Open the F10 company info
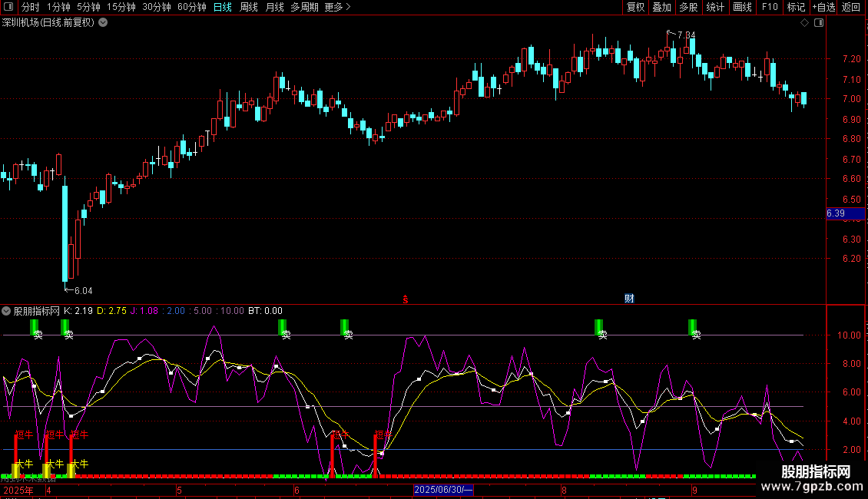This screenshot has width=868, height=499. click(x=769, y=8)
